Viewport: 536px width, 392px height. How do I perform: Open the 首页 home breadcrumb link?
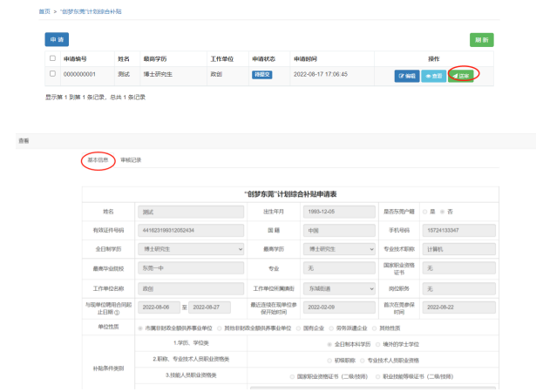(x=44, y=10)
